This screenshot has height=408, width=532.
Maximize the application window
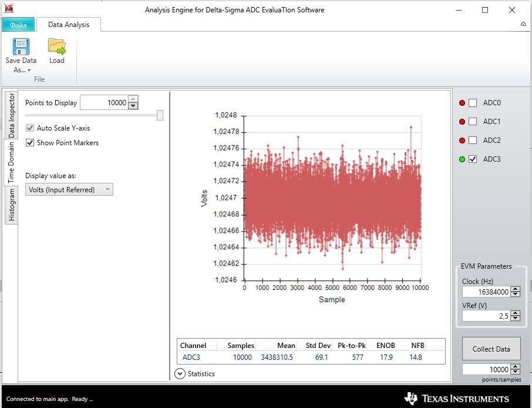485,10
